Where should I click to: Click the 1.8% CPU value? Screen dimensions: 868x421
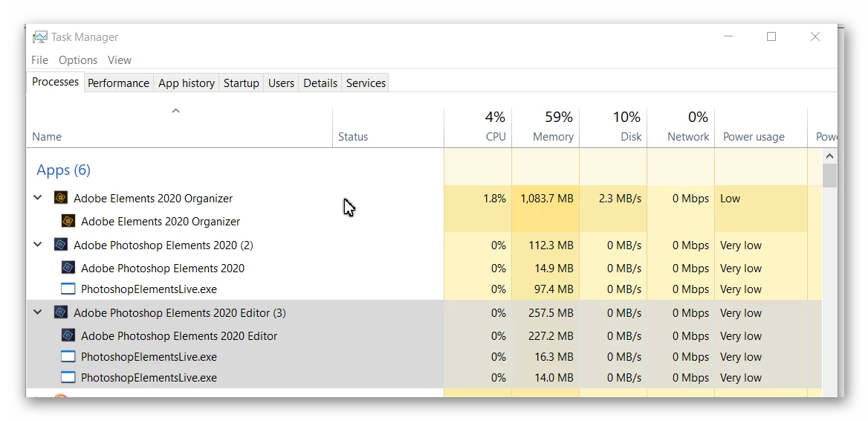click(495, 199)
